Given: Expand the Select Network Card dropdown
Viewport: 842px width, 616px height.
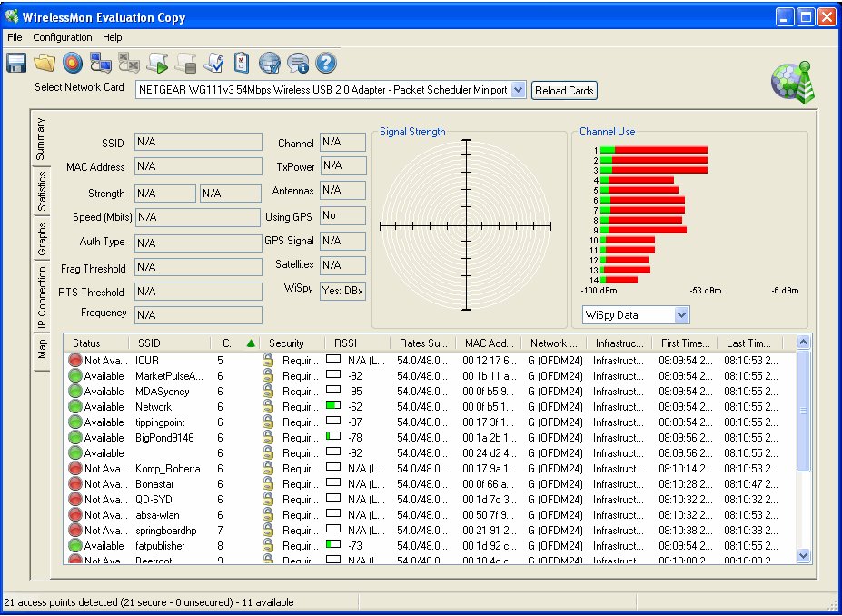Looking at the screenshot, I should 518,90.
